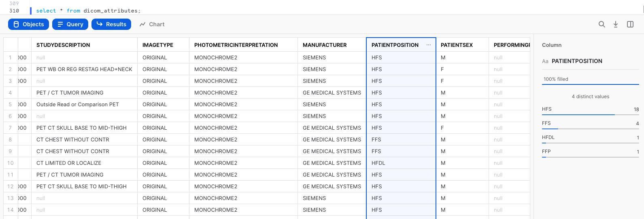
Task: Open the PATIENTPOSITION column options menu
Action: coord(429,45)
